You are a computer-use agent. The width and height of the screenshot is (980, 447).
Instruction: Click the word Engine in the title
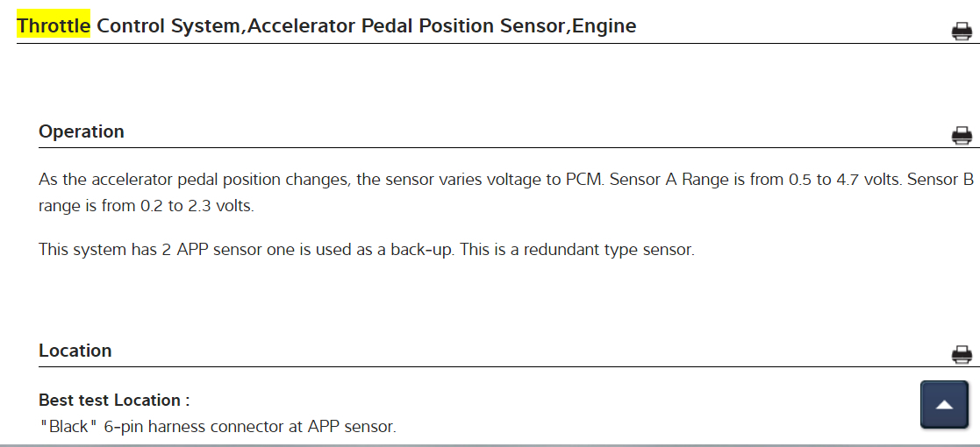click(604, 25)
